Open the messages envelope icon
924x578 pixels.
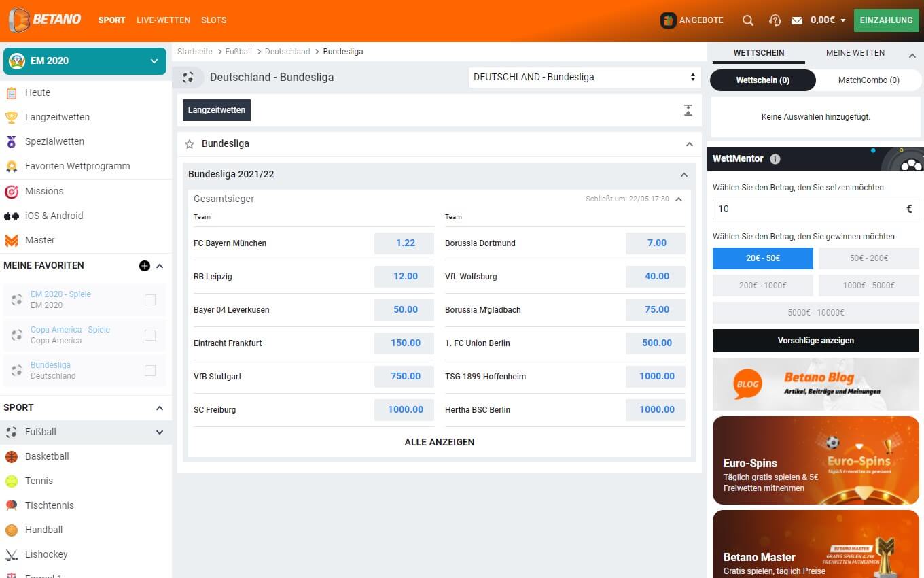797,20
